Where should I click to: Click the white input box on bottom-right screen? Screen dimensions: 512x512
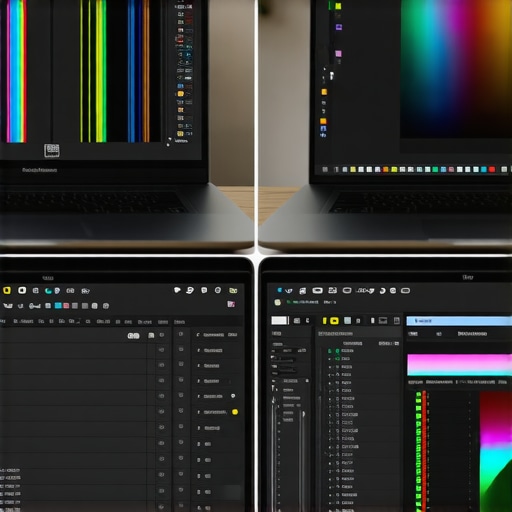pyautogui.click(x=279, y=321)
